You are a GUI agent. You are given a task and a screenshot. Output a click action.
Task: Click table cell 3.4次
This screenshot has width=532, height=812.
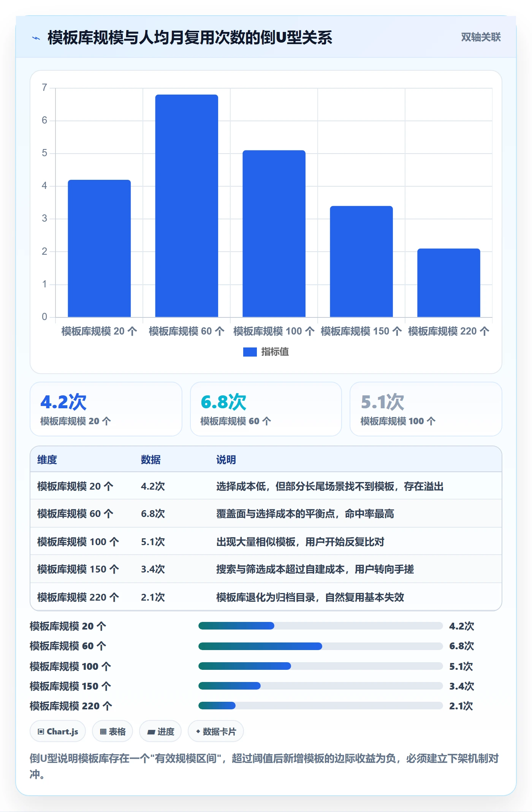[153, 569]
